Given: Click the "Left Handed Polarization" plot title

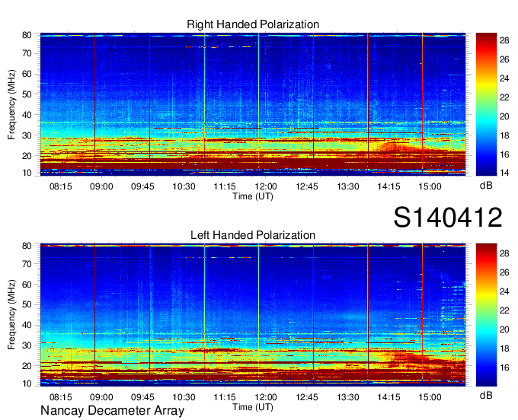Looking at the screenshot, I should [253, 235].
